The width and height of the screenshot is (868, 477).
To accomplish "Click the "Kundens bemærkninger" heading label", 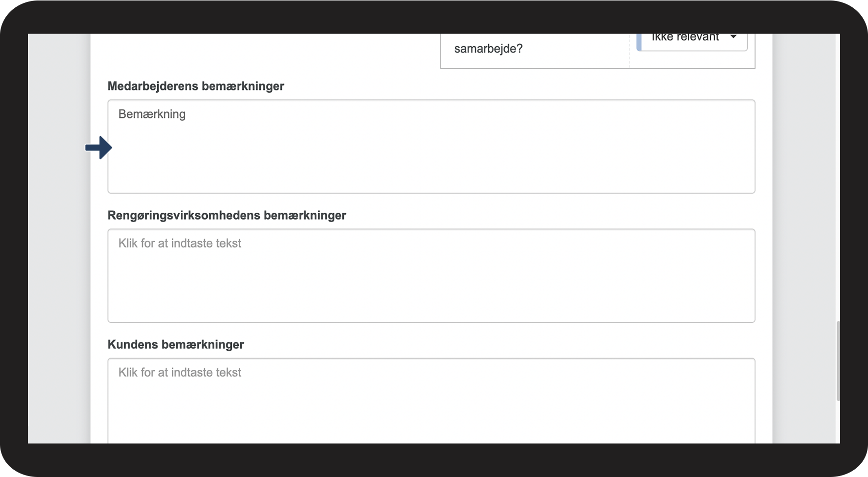I will (175, 345).
